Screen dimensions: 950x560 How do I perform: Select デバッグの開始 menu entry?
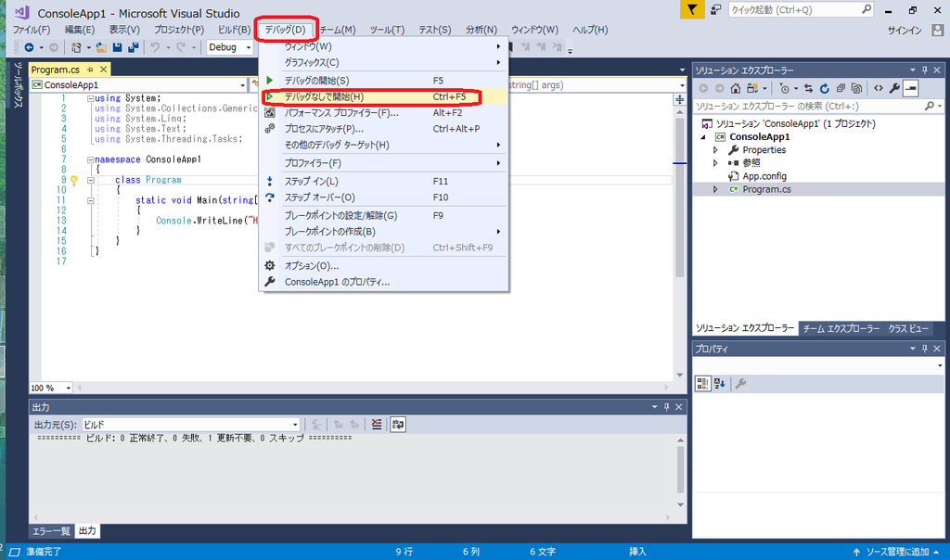click(x=383, y=81)
